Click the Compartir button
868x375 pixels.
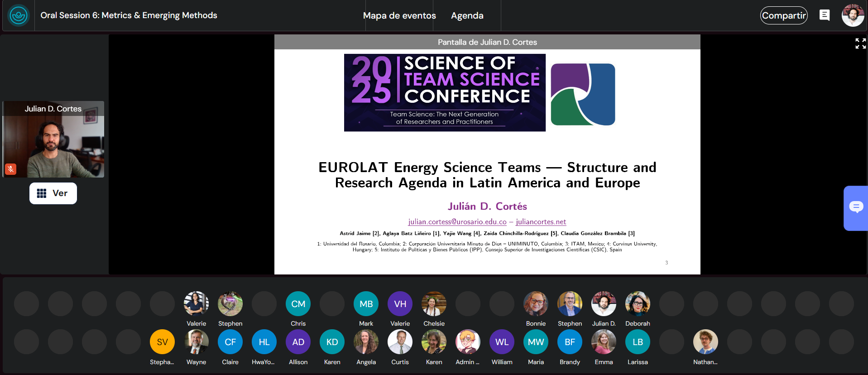tap(783, 16)
